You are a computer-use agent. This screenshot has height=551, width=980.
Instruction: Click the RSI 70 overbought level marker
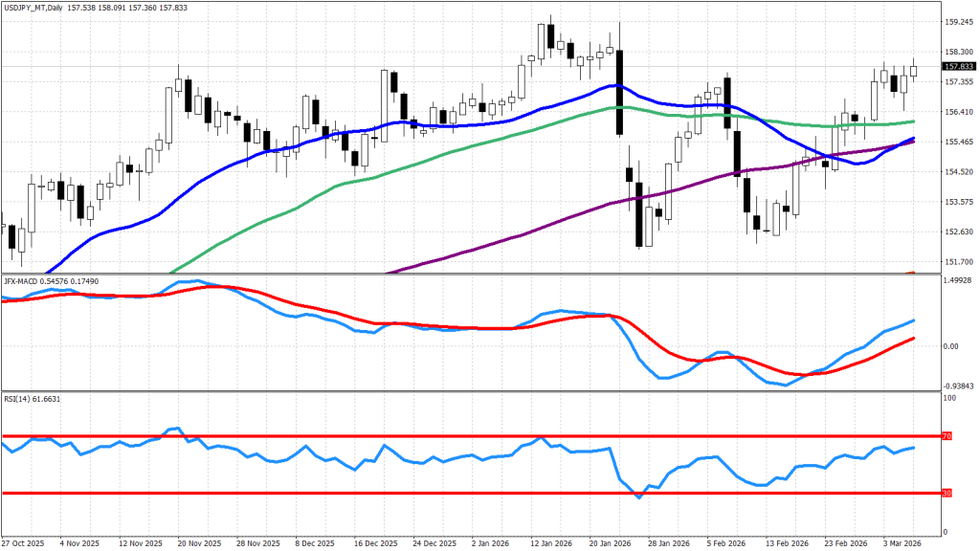click(947, 436)
